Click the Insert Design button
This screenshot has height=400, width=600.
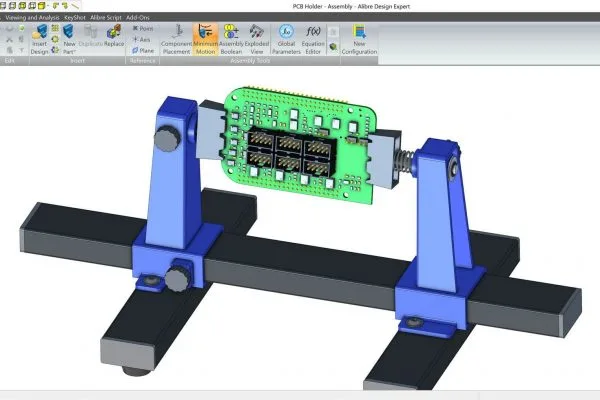point(39,39)
